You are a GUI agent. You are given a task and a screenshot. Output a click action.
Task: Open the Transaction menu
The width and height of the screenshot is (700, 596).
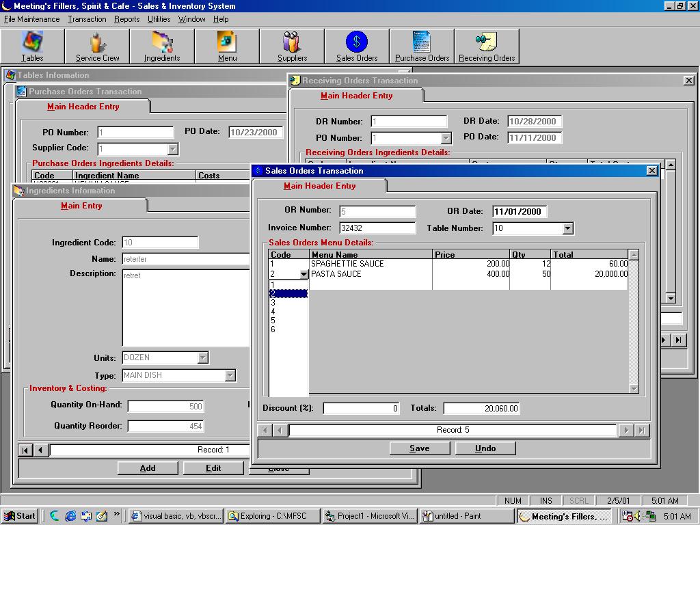click(87, 19)
